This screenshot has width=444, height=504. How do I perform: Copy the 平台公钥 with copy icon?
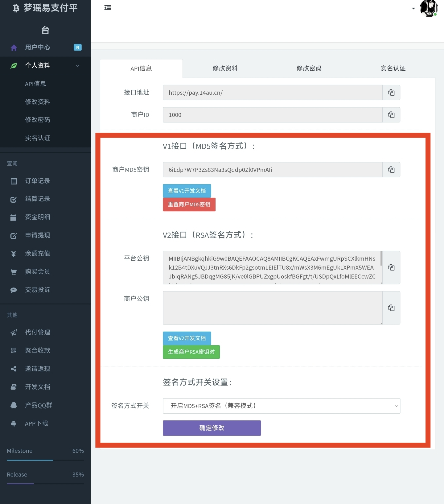point(391,267)
